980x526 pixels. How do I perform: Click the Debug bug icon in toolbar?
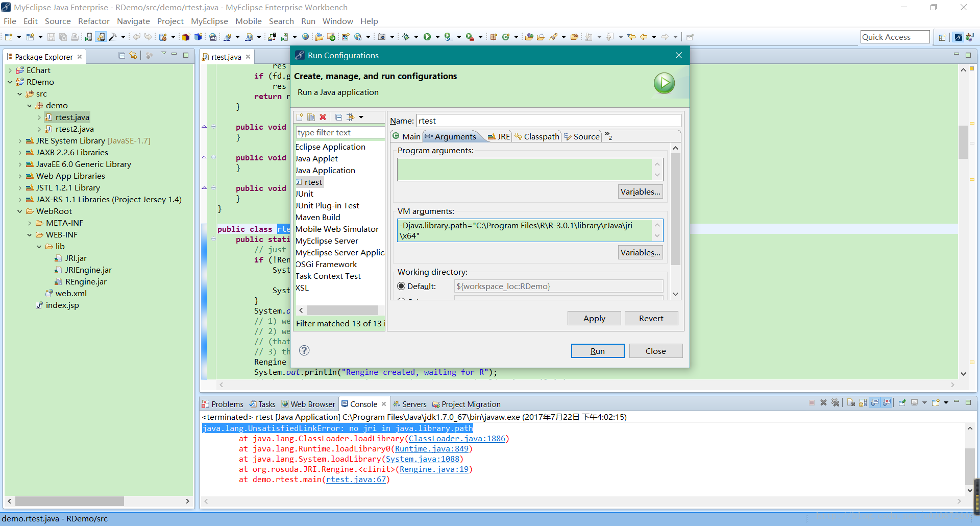click(406, 37)
